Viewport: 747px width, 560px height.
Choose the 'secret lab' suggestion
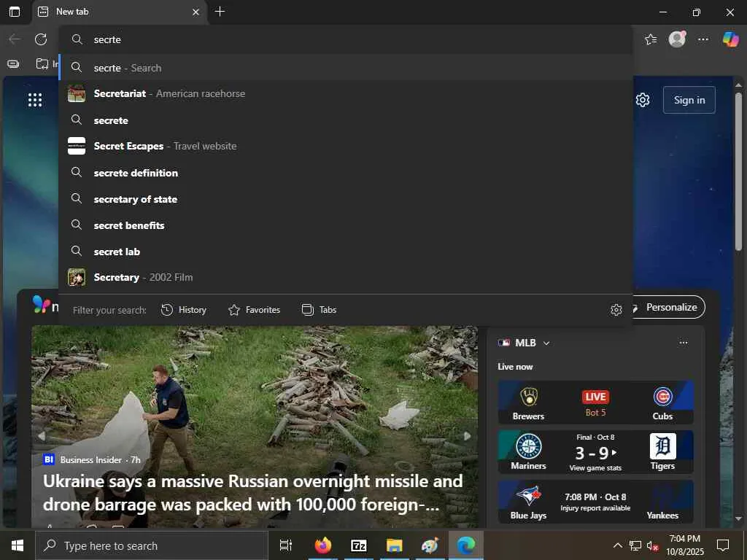pyautogui.click(x=346, y=252)
